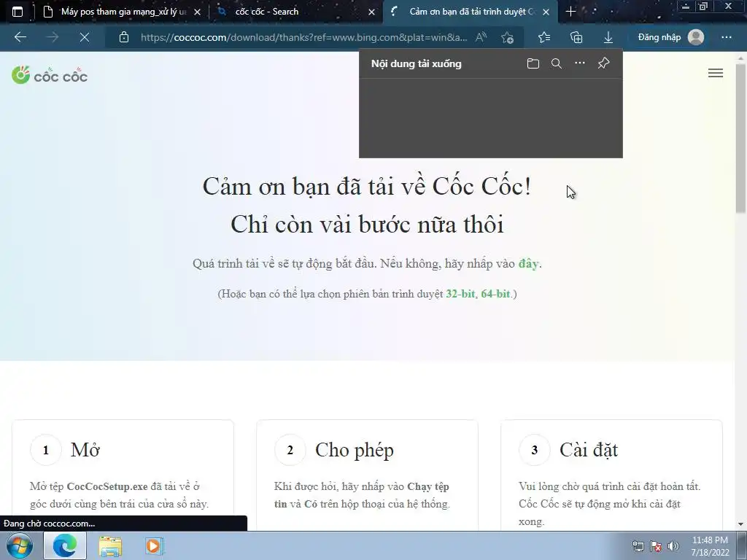Choose the 32-bit version link
747x560 pixels.
(x=460, y=294)
